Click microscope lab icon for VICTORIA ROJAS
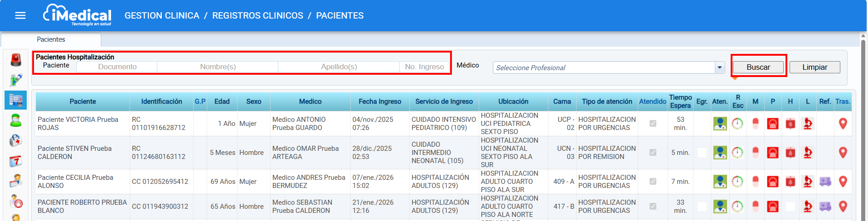 808,124
